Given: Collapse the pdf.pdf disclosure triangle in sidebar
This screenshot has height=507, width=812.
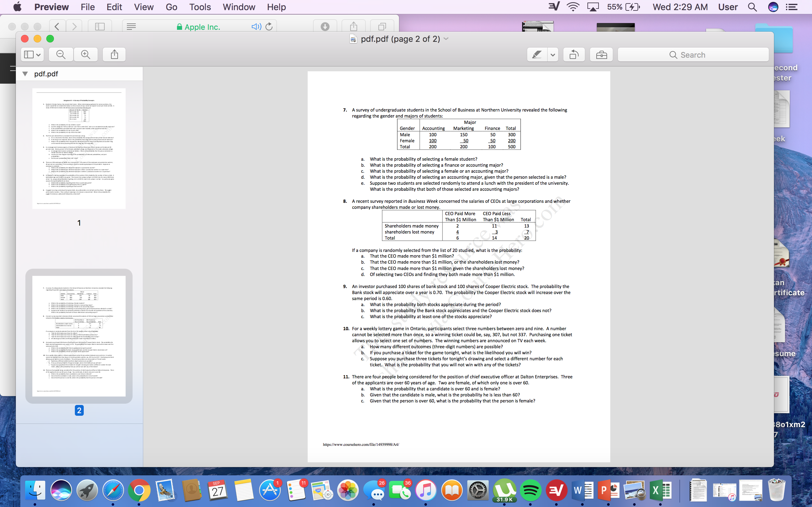Looking at the screenshot, I should pos(24,74).
